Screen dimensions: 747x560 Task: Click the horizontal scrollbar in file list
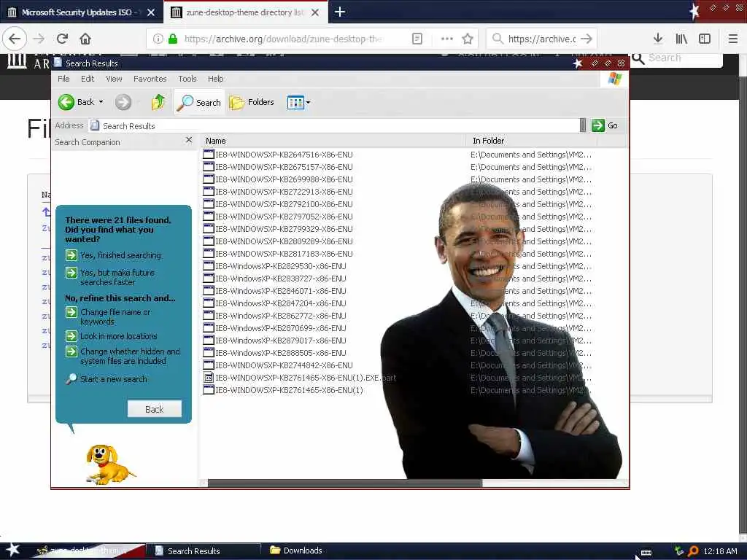(345, 483)
